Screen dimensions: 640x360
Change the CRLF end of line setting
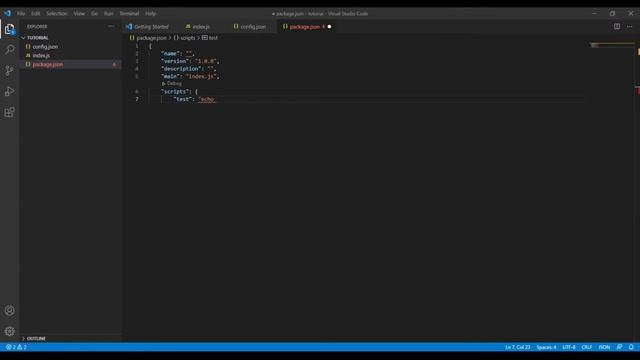point(587,347)
